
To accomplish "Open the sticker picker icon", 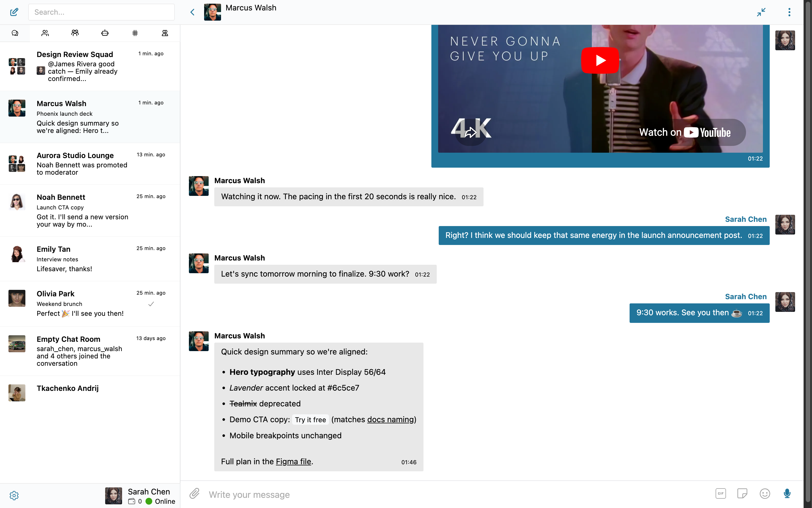I will (742, 494).
